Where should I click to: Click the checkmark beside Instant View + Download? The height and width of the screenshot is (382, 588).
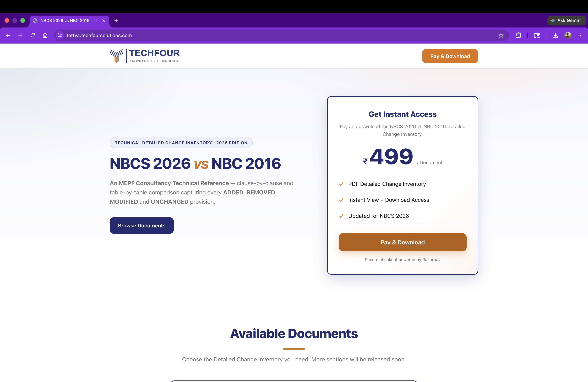pos(341,200)
